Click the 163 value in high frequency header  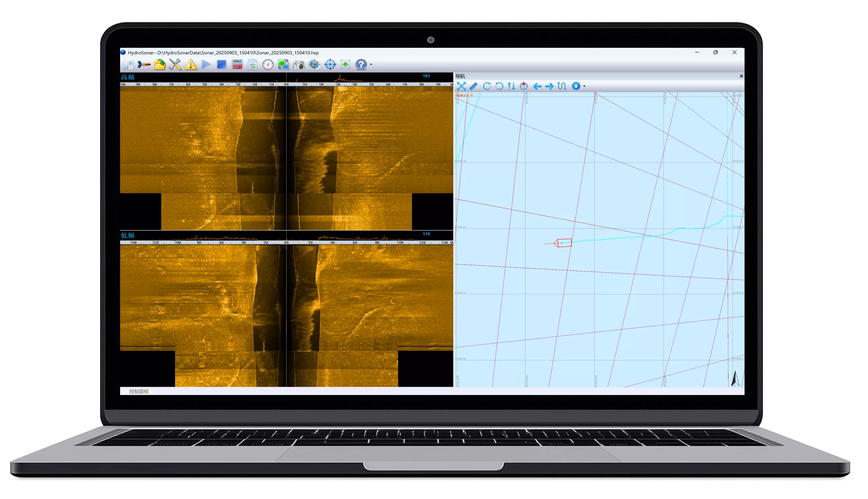coord(426,76)
